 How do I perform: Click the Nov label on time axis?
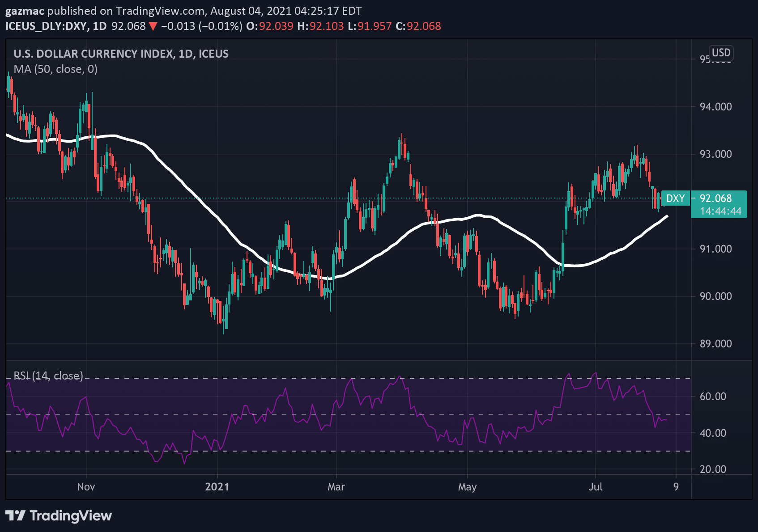point(86,486)
